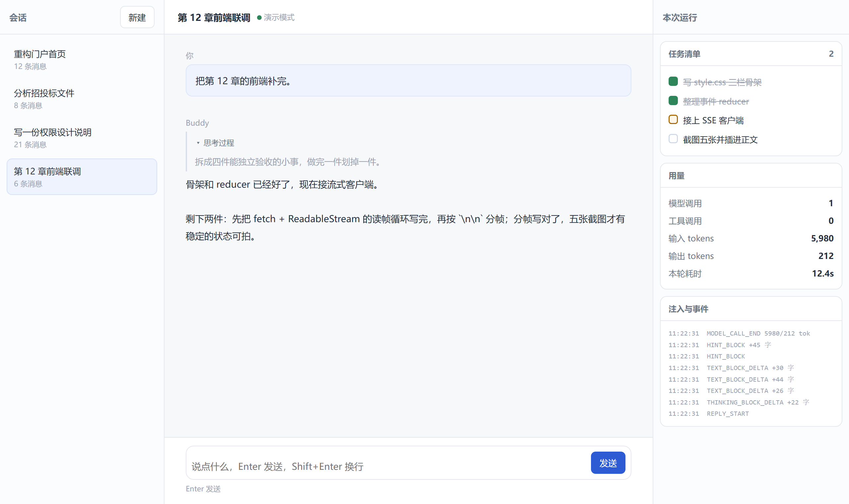Click the thinking text 拆成四件能独立验收的小事

pyautogui.click(x=246, y=162)
